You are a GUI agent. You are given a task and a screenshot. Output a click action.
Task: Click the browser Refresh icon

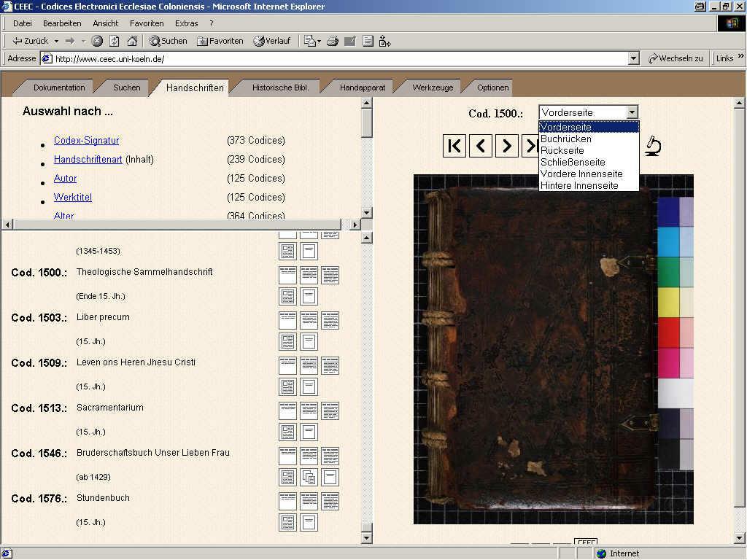point(115,41)
